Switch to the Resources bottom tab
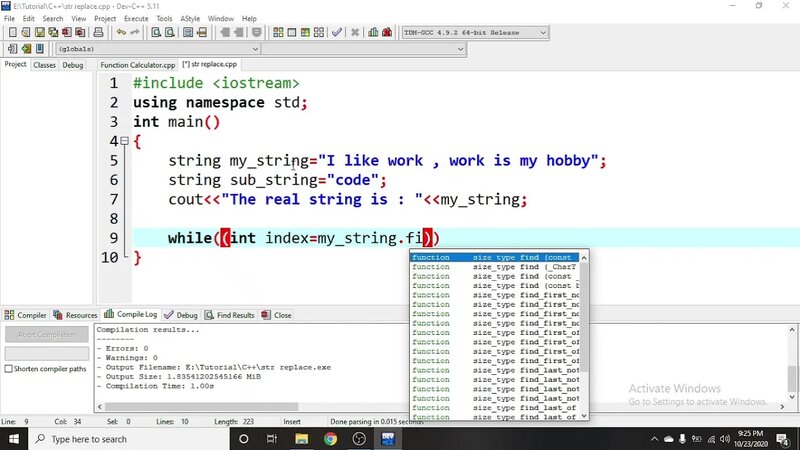Viewport: 800px width, 450px height. tap(75, 315)
